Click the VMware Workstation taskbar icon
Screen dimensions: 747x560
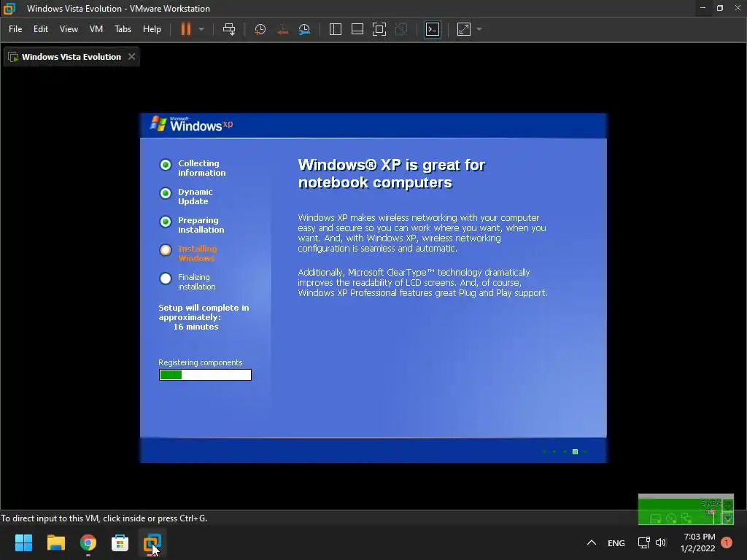coord(152,542)
